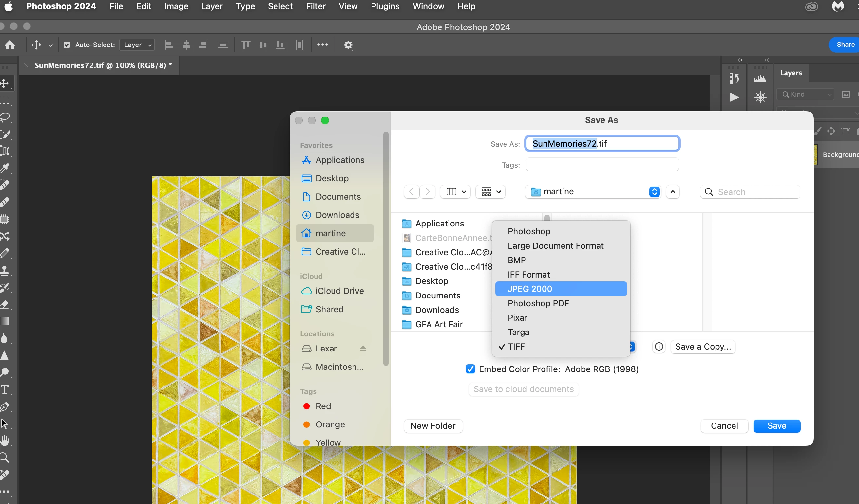Toggle the Auto-Select checkbox
Screen dimensions: 859x504
coord(67,45)
